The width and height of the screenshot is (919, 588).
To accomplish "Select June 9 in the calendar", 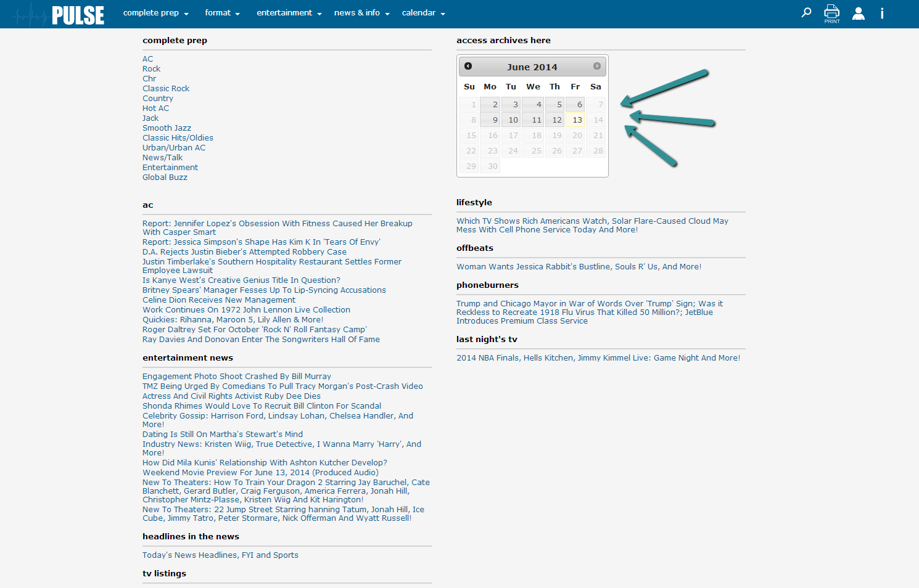I will click(x=490, y=120).
